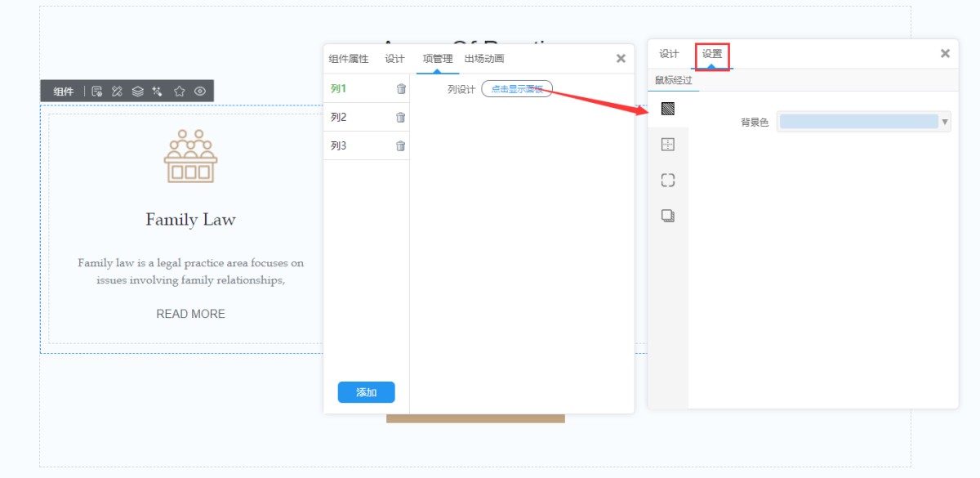
Task: Click the light blue 背景色 color swatch
Action: (858, 122)
